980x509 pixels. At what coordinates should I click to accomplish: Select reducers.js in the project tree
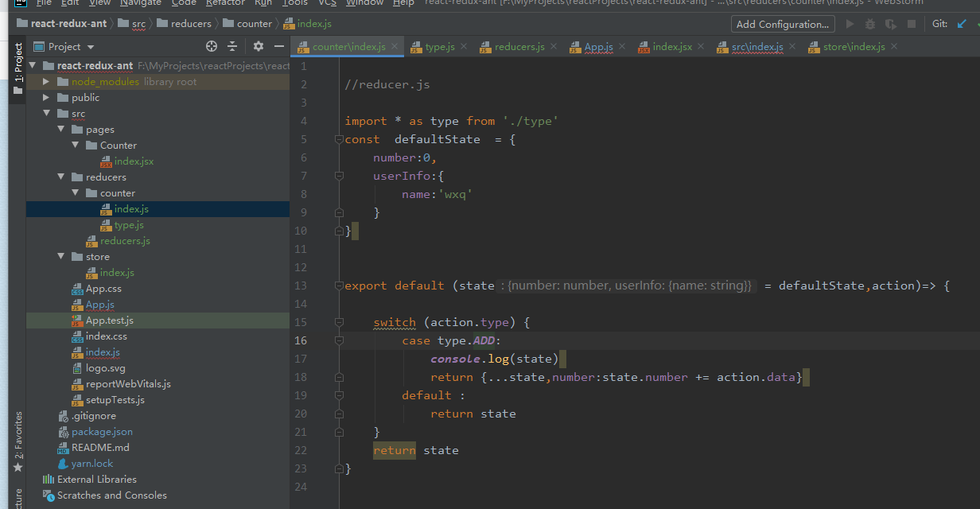(x=125, y=241)
